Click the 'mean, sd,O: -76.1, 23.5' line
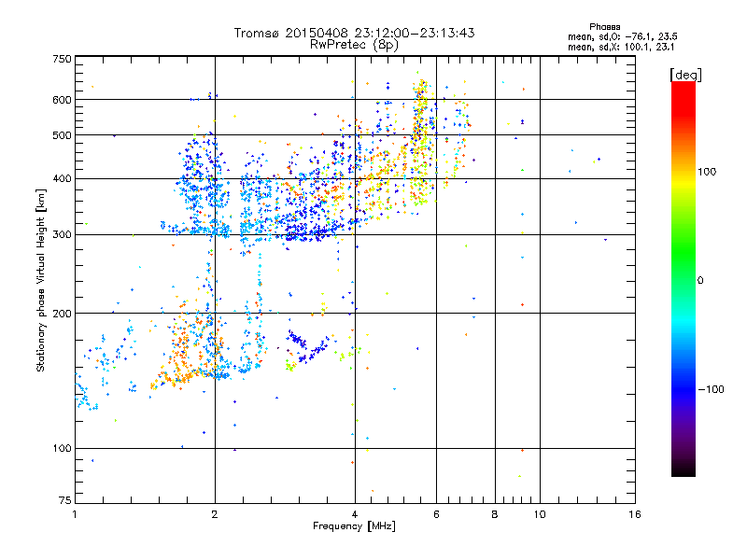Viewport: 747px width, 560px height. [623, 36]
